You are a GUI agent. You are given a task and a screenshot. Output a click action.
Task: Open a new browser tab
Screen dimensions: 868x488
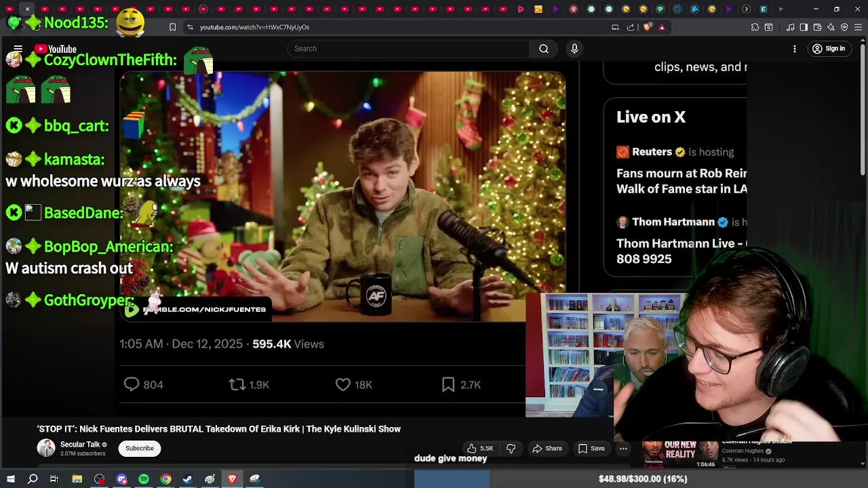(781, 9)
